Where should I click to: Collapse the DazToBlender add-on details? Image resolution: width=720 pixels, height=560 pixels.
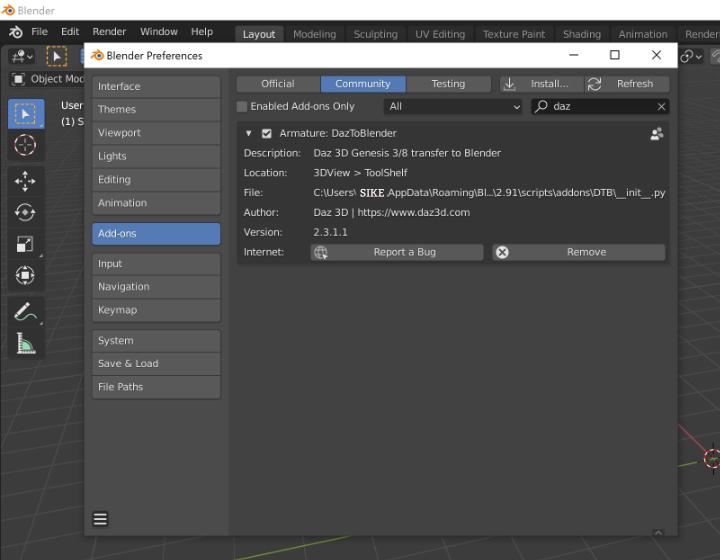point(248,133)
